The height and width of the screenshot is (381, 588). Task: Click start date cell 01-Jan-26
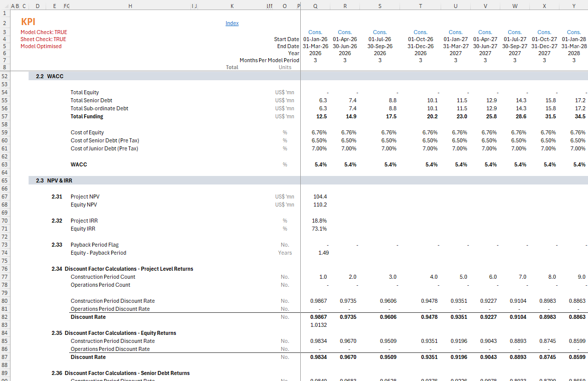315,40
